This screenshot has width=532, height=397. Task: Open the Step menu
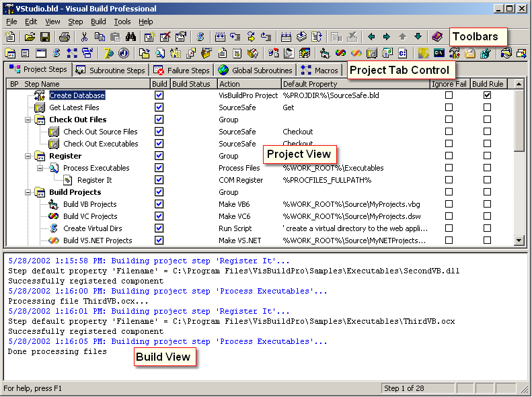tap(75, 21)
